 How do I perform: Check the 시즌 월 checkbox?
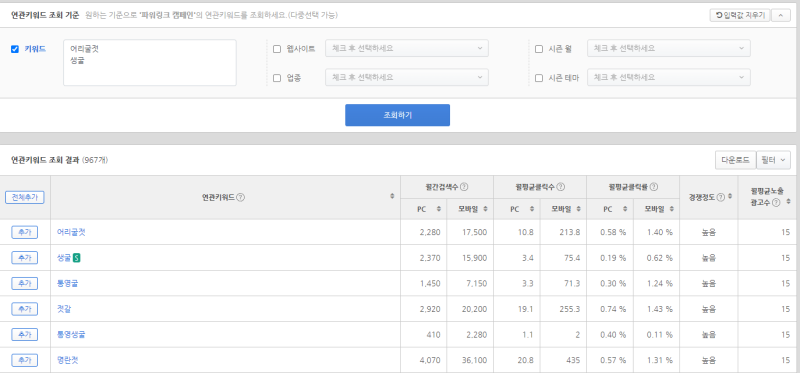tap(539, 49)
